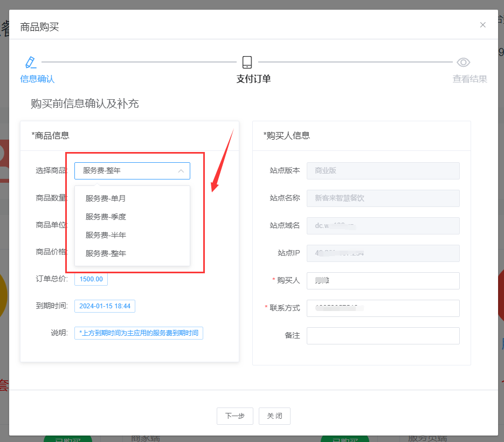Screen dimensions: 504x442
Task: Click the 关闭 button
Action: click(x=274, y=416)
